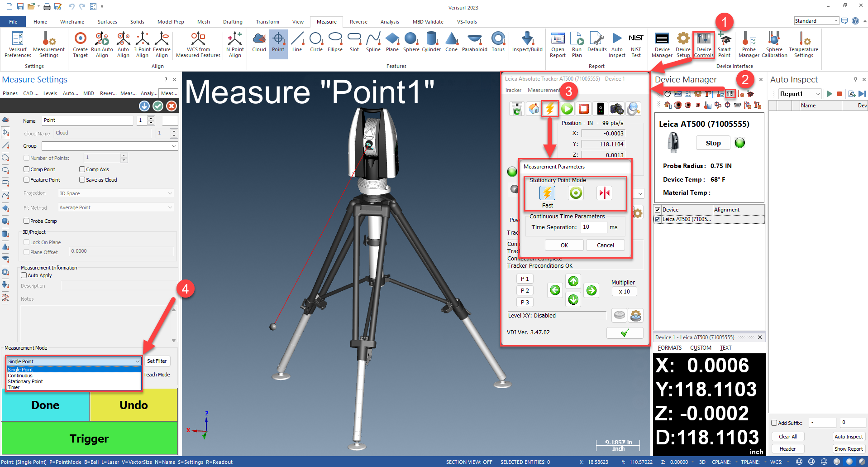The width and height of the screenshot is (868, 467).
Task: Select the Plane feature tool
Action: click(392, 42)
